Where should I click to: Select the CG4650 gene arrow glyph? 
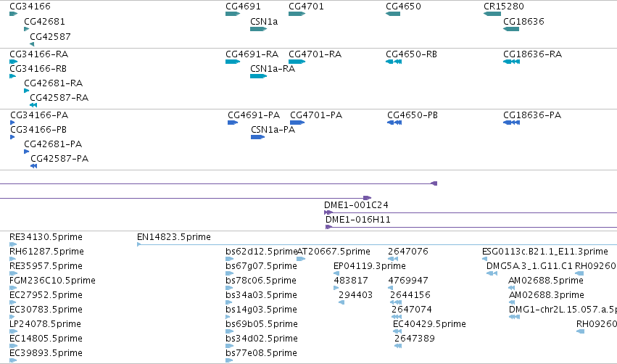pyautogui.click(x=393, y=14)
